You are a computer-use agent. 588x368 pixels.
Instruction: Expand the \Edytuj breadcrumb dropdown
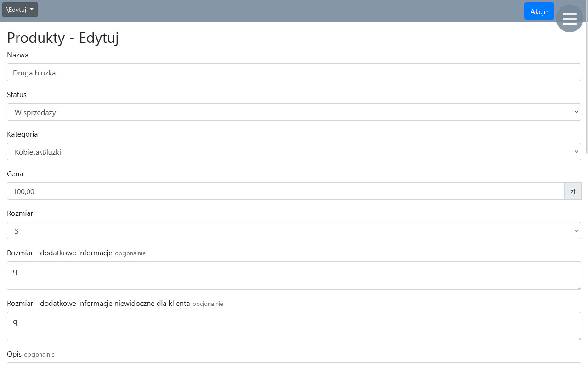coord(20,10)
